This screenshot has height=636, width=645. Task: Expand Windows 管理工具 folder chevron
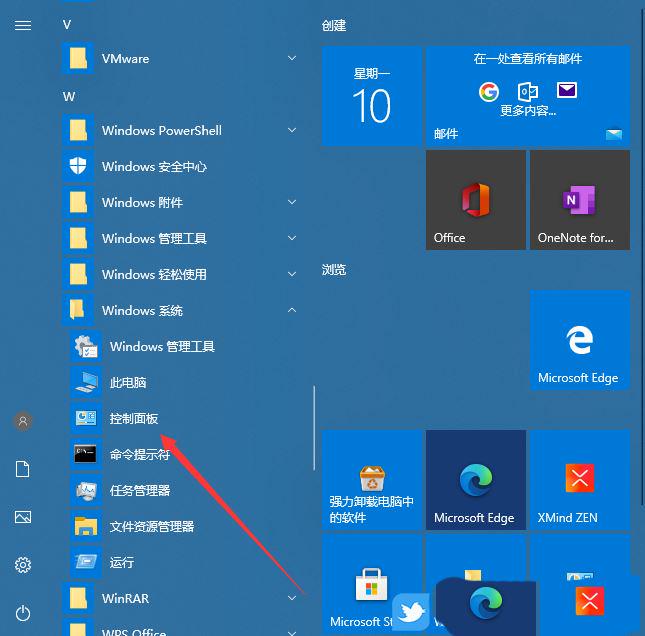click(292, 238)
